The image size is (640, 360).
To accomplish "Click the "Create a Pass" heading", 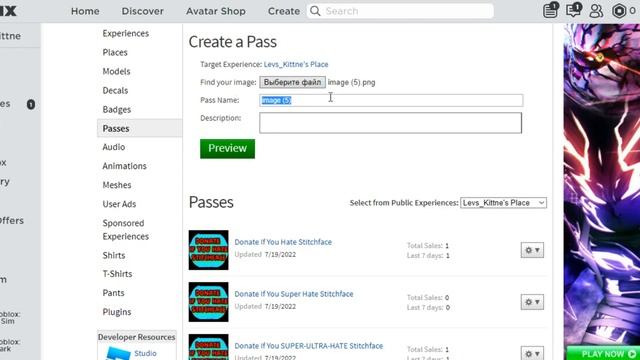I will (233, 42).
